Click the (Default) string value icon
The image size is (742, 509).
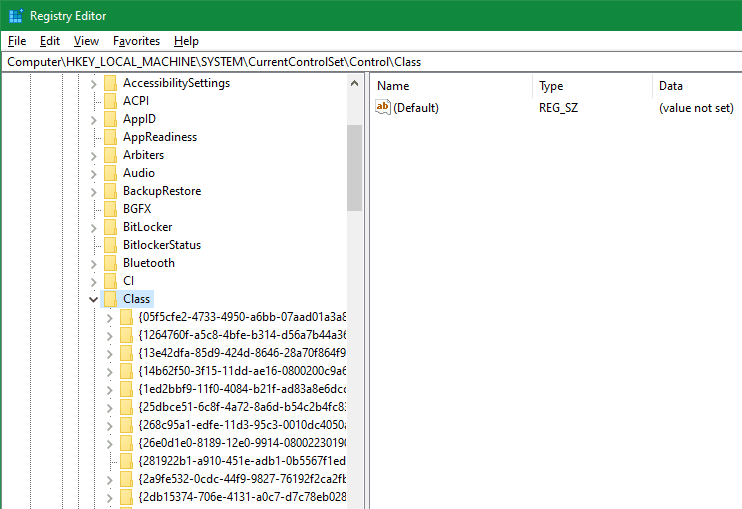pos(383,108)
